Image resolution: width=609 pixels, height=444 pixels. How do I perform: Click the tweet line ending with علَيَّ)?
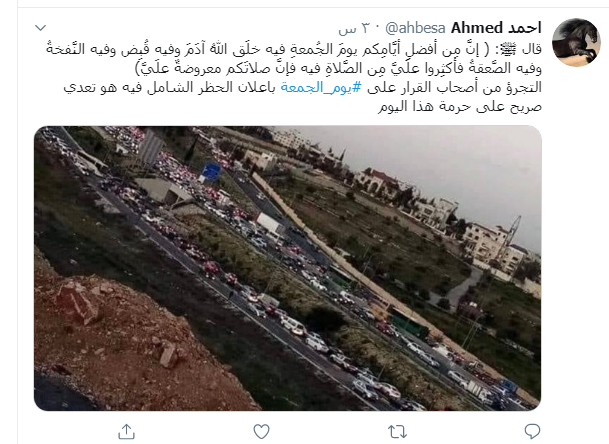coord(338,68)
